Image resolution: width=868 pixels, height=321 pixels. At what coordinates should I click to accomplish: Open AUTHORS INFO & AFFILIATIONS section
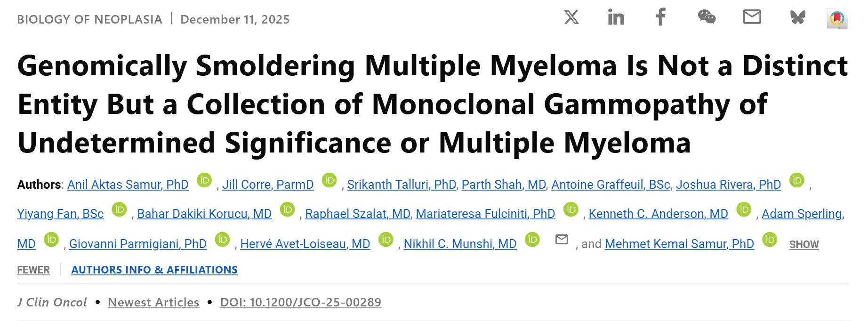pyautogui.click(x=154, y=270)
